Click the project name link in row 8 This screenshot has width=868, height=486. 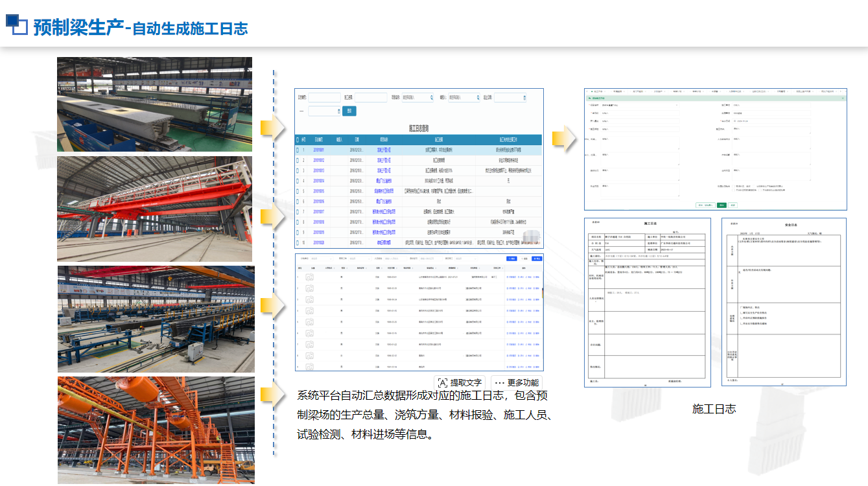384,222
